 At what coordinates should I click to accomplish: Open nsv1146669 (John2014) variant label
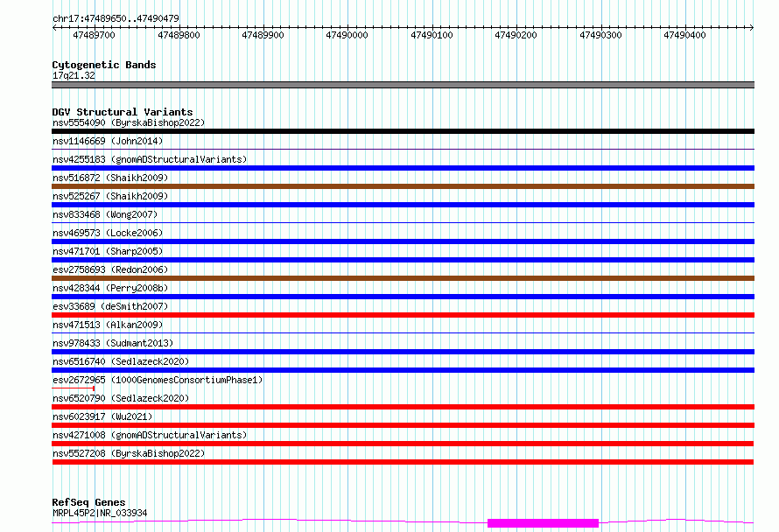tap(108, 141)
